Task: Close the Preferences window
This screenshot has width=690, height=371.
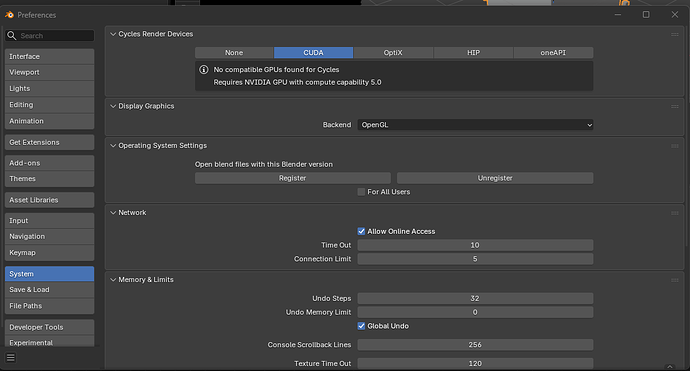Action: (x=675, y=15)
